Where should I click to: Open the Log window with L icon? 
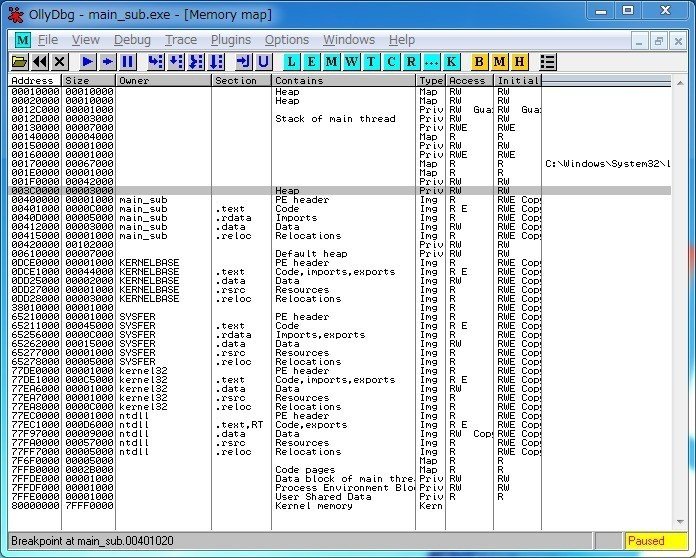(x=291, y=62)
